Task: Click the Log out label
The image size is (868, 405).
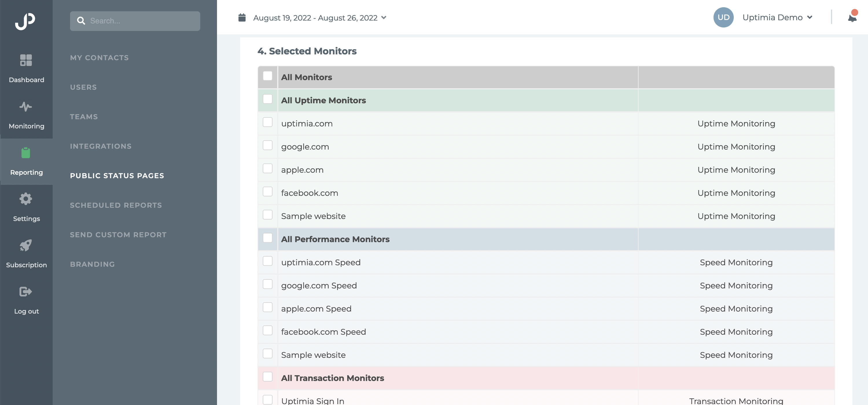Action: click(26, 312)
